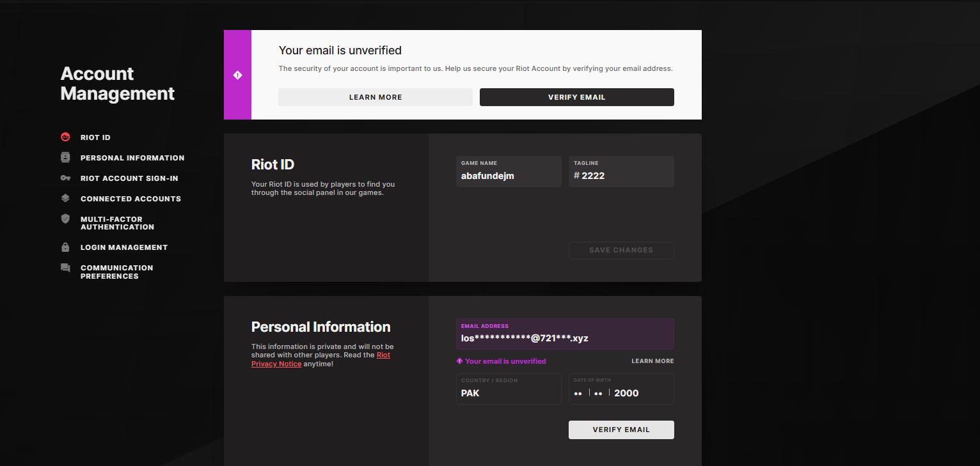Click the Riot ID sidebar icon
Viewport: 980px width, 466px height.
click(65, 137)
